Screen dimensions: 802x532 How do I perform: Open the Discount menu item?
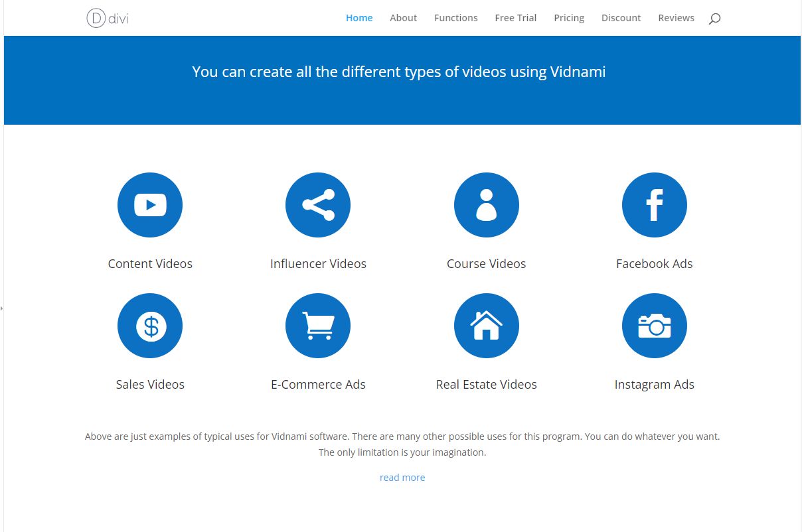click(x=621, y=18)
